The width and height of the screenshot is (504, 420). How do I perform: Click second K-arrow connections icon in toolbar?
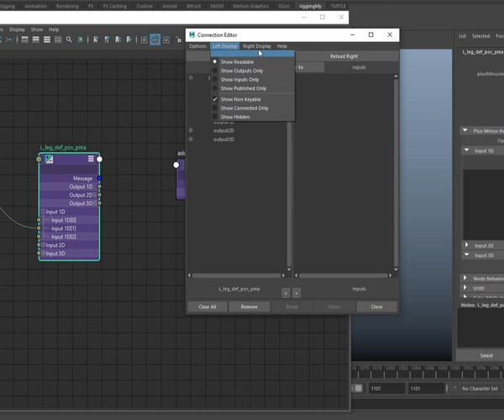[x=107, y=39]
